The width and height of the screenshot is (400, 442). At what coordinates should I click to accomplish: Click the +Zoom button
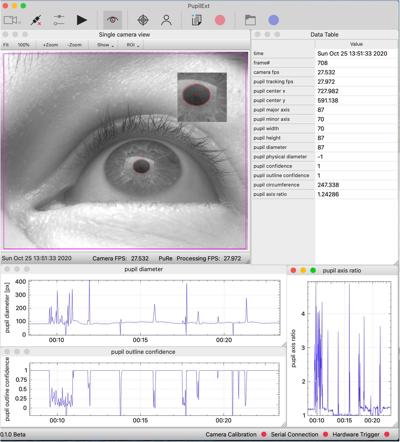[50, 45]
